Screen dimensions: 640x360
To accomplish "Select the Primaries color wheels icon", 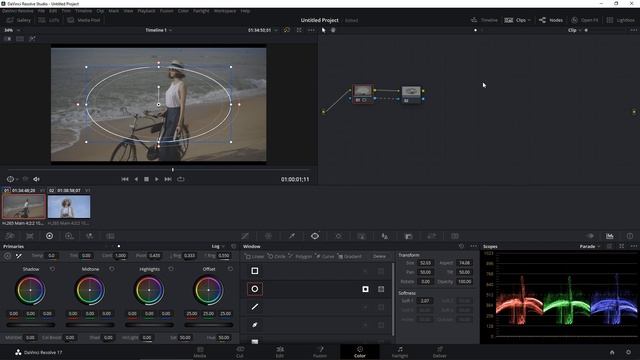I will click(49, 236).
